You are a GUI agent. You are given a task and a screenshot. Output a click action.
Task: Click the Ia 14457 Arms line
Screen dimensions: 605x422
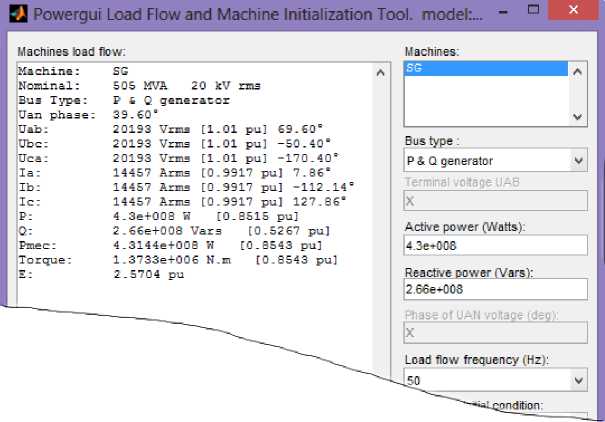pyautogui.click(x=174, y=173)
